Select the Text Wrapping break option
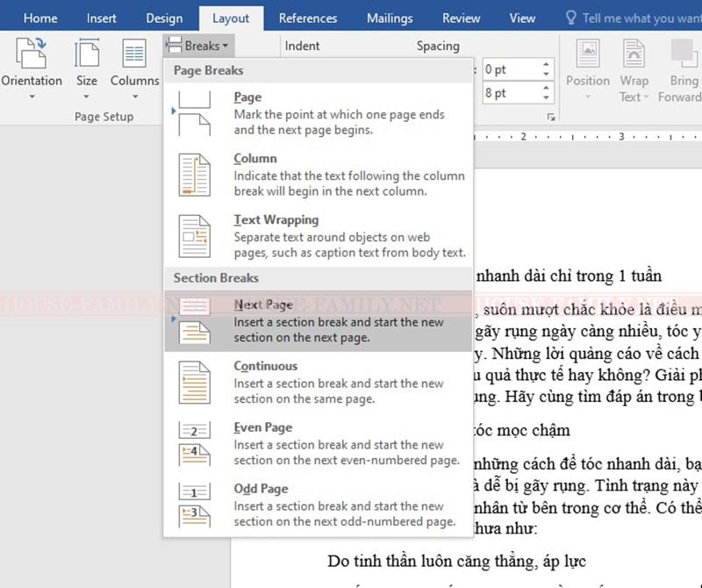The image size is (702, 588). click(x=319, y=236)
